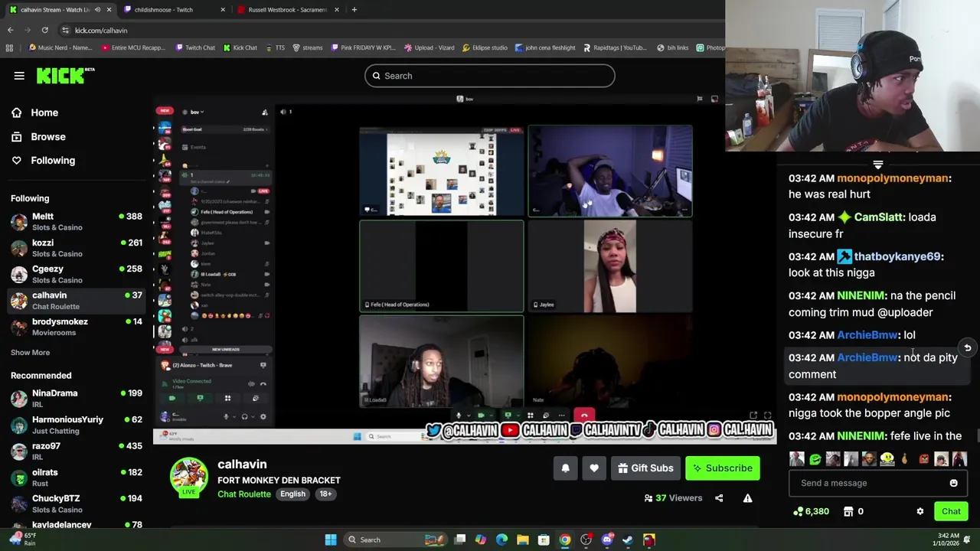
Task: Open File Explorer from taskbar
Action: (x=522, y=540)
